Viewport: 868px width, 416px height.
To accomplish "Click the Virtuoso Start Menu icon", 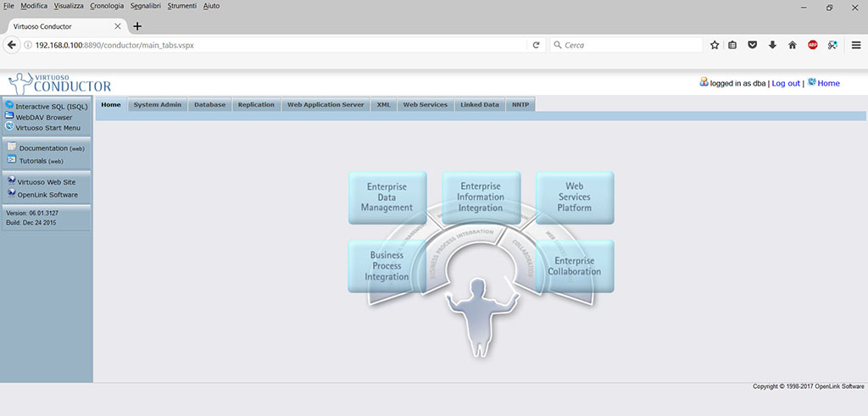I will coord(8,126).
